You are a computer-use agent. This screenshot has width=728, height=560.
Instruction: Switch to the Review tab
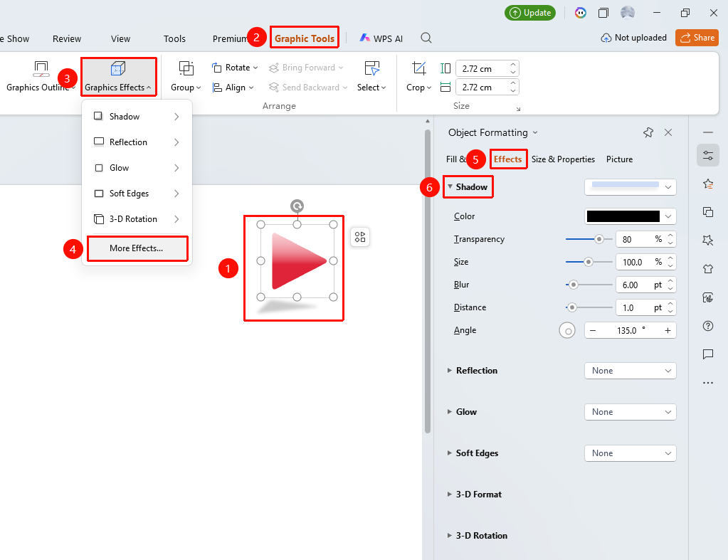coord(67,39)
